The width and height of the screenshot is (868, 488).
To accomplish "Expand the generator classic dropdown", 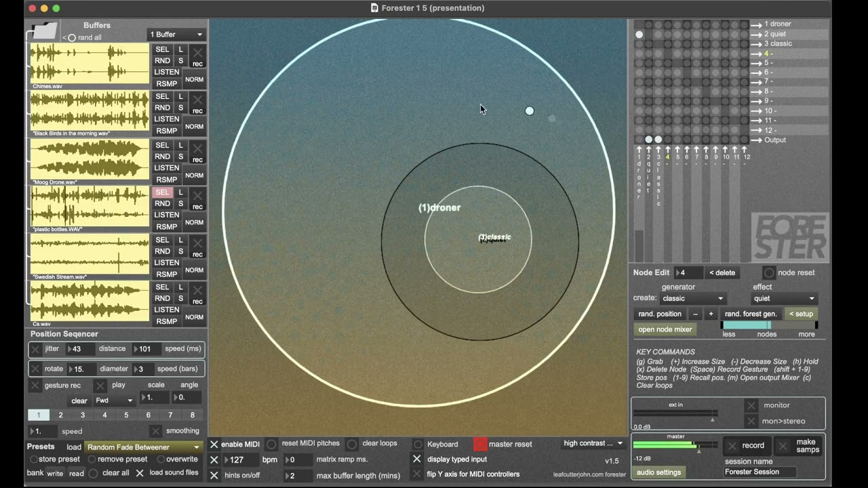I will tap(692, 298).
